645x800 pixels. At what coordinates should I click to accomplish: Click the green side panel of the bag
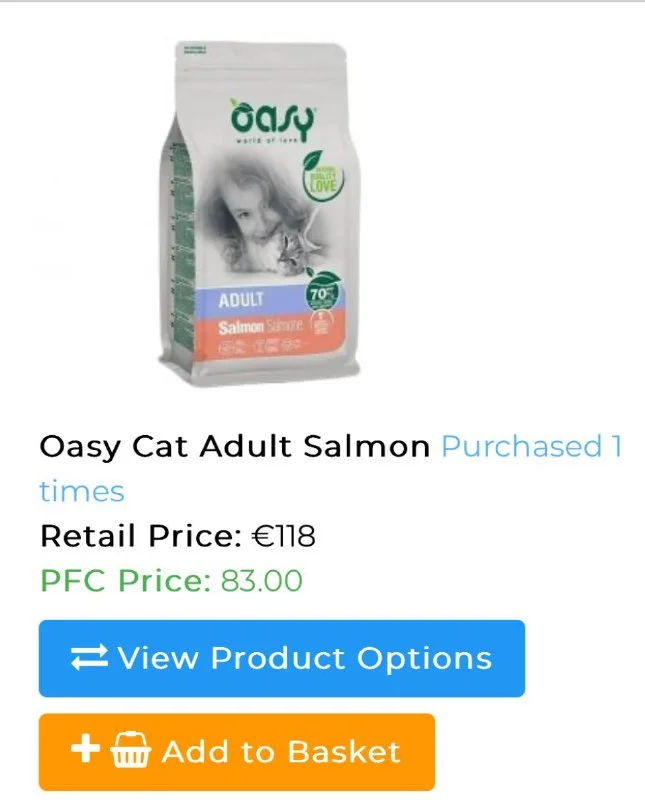pyautogui.click(x=182, y=245)
